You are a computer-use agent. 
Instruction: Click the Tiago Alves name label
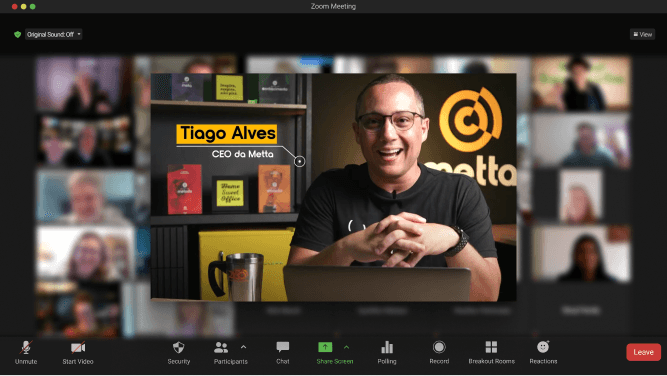tap(227, 134)
